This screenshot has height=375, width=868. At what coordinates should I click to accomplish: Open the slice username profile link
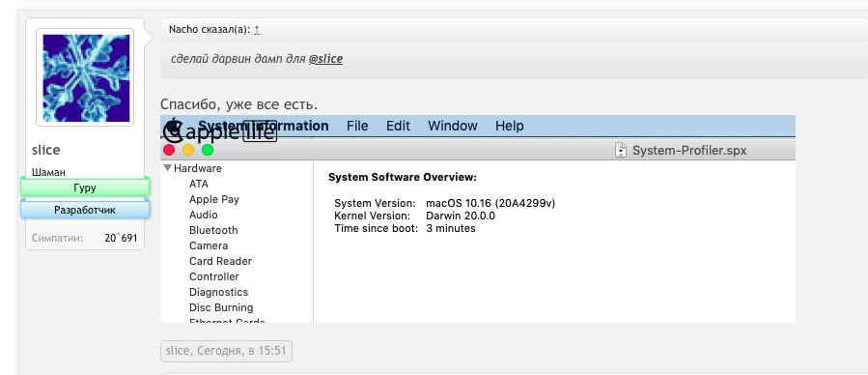pyautogui.click(x=46, y=150)
